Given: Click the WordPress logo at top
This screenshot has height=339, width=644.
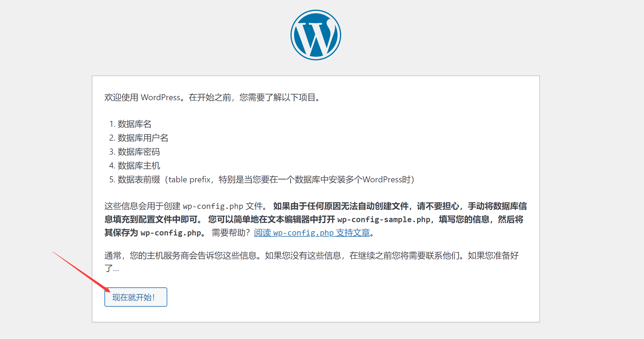Looking at the screenshot, I should click(316, 35).
